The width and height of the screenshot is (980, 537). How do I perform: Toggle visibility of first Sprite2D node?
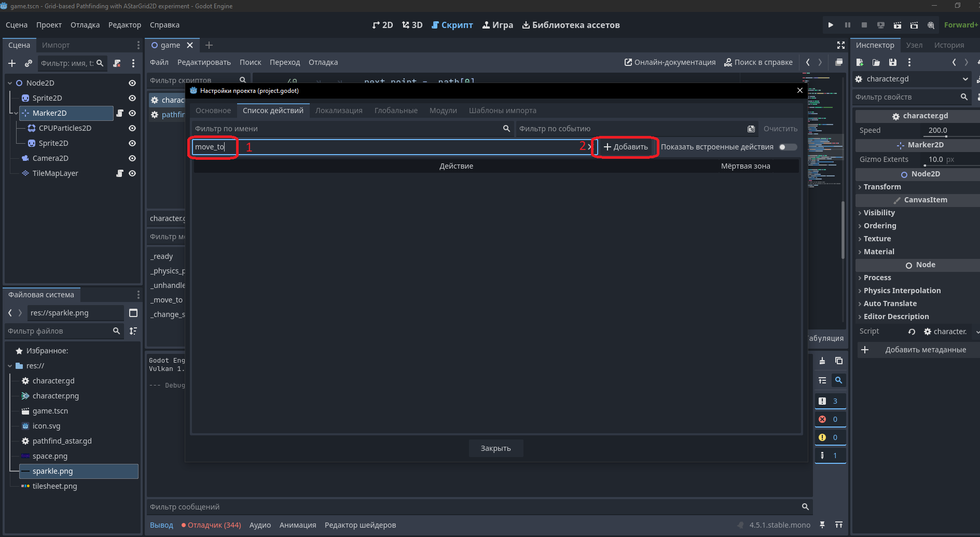tap(132, 98)
